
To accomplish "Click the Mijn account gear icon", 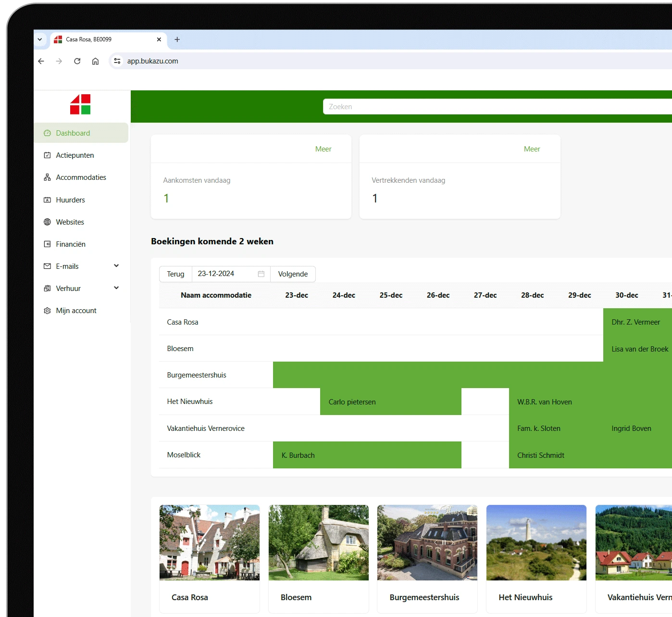I will coord(47,311).
